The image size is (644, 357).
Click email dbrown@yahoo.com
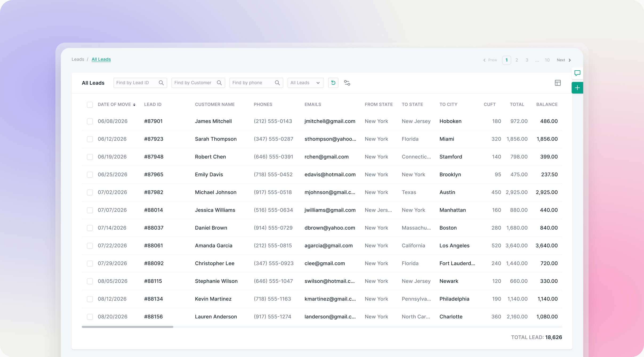330,228
